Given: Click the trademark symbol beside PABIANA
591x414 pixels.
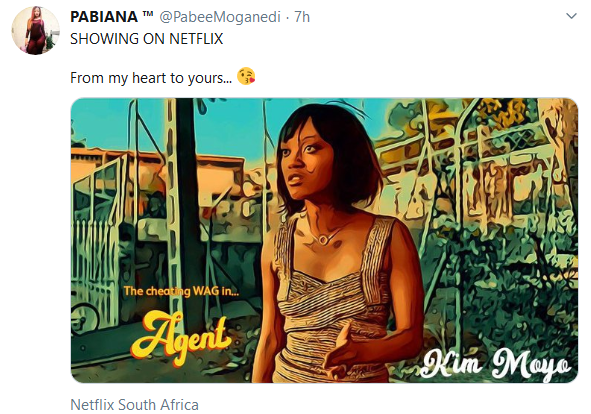Looking at the screenshot, I should 148,14.
